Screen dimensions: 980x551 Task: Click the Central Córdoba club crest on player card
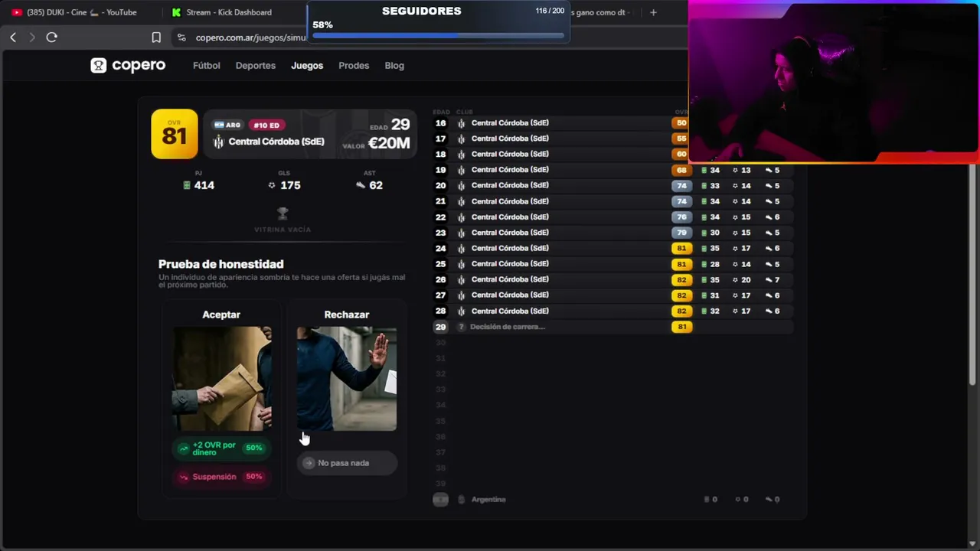coord(218,142)
